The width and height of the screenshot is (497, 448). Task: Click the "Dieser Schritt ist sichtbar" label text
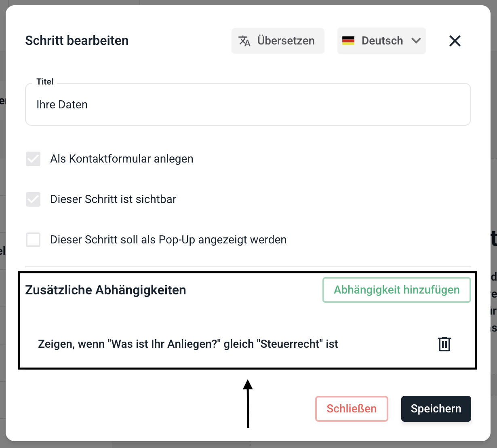pyautogui.click(x=113, y=199)
